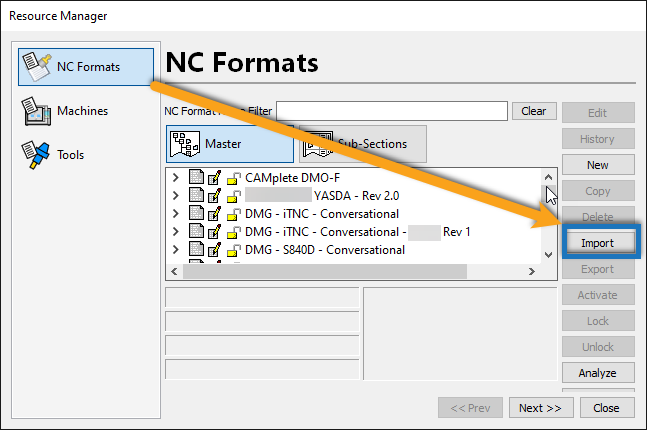The width and height of the screenshot is (647, 430).
Task: Click the horizontal scrollbar left arrow
Action: [174, 272]
